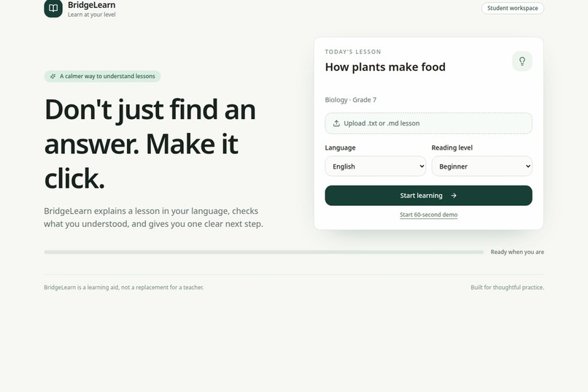Click the BridgeLearn explains a lesson description paragraph
This screenshot has height=392, width=588.
pyautogui.click(x=153, y=218)
